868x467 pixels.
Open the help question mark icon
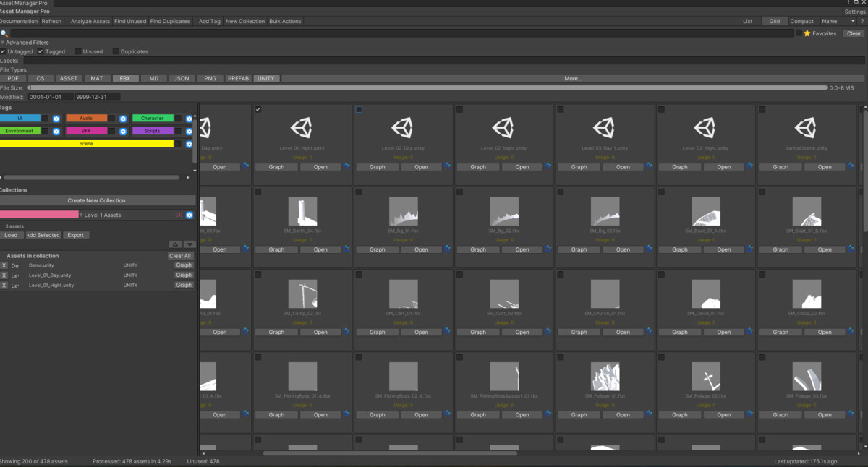862,21
